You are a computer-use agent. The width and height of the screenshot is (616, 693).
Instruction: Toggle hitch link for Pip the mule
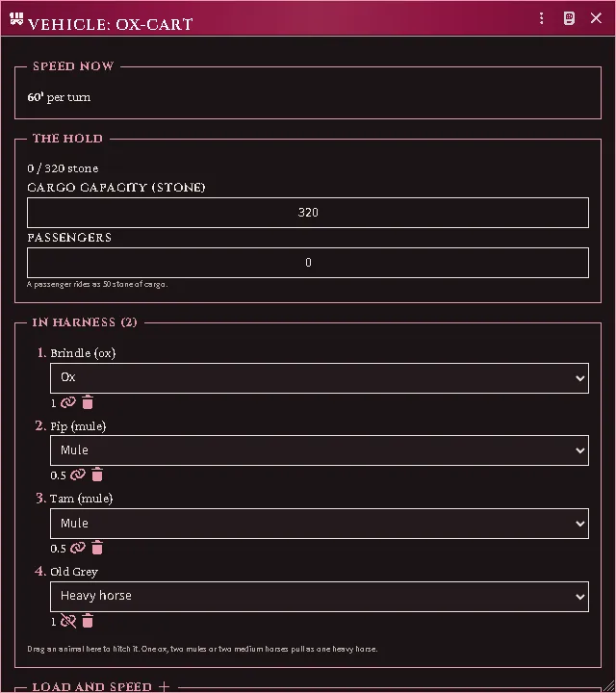[x=78, y=475]
